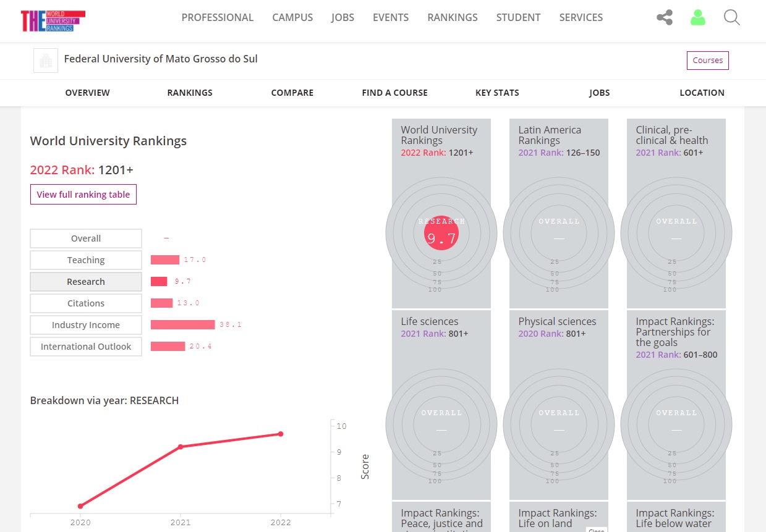Click the 2021 data point on chart
The width and height of the screenshot is (766, 532).
[181, 446]
